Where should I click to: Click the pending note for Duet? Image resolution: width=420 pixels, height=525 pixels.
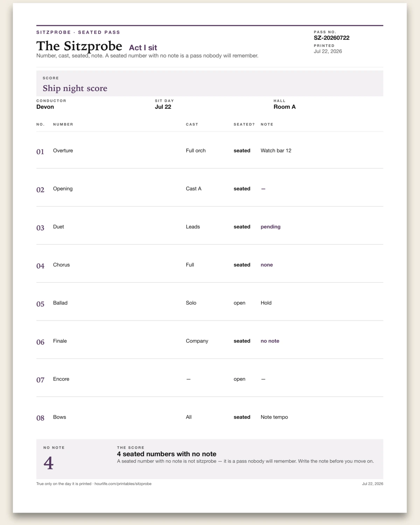pos(271,227)
